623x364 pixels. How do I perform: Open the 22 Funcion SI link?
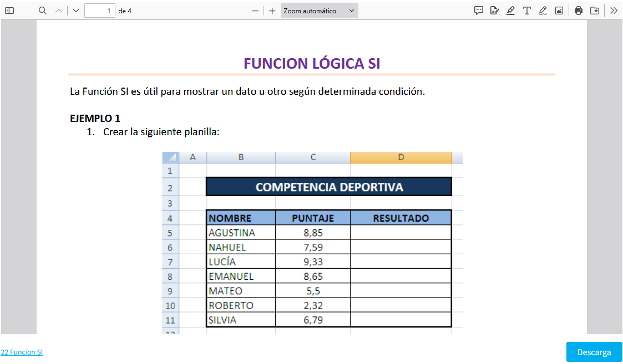point(22,352)
